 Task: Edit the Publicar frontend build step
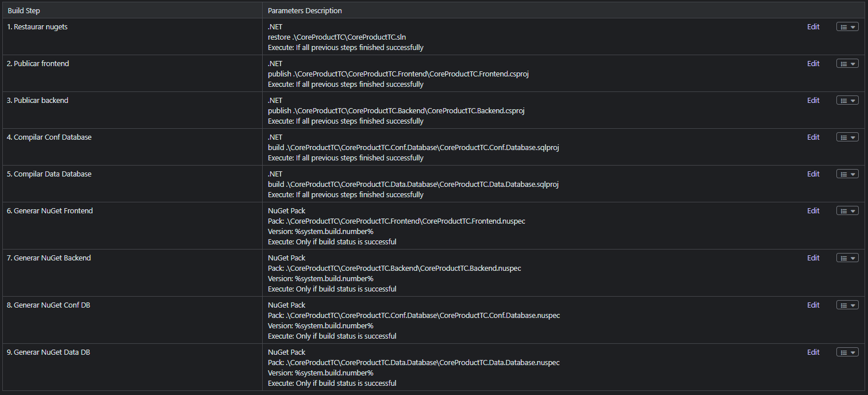813,64
